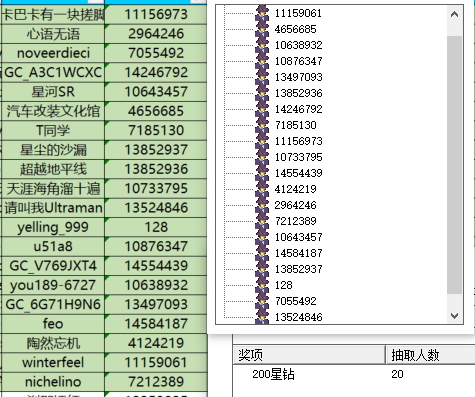
Task: Click spreadsheet cell 11156973
Action: (x=156, y=14)
